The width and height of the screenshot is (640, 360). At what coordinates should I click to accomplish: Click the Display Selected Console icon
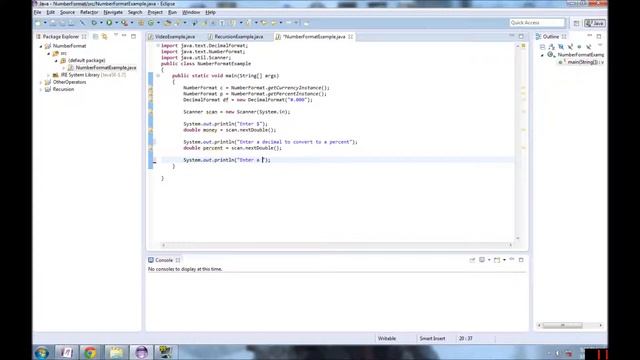pos(482,260)
